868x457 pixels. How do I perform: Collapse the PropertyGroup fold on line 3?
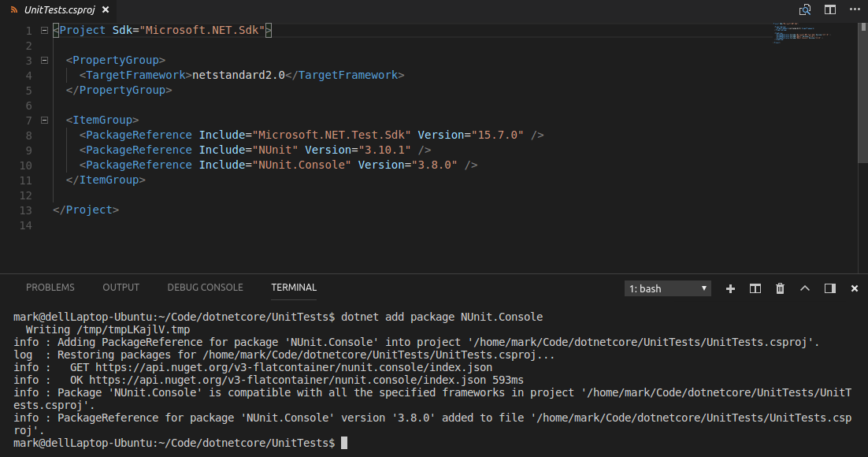click(x=44, y=59)
